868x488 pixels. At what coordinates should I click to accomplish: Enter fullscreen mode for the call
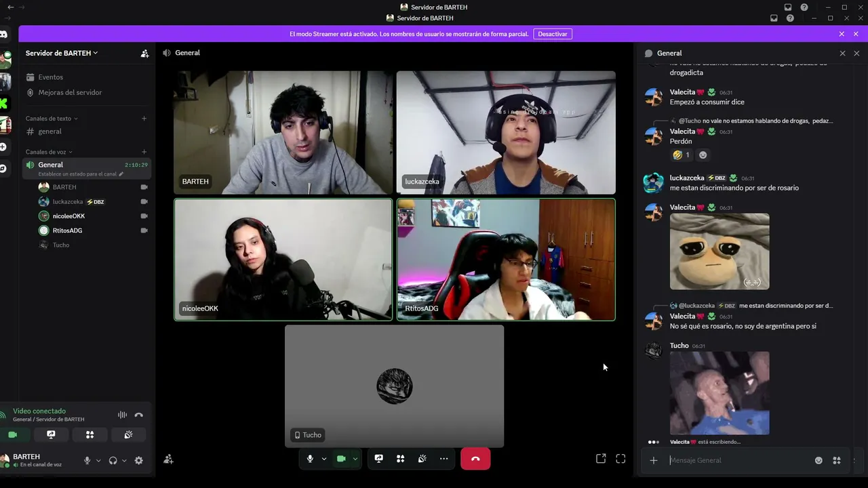[x=620, y=459]
